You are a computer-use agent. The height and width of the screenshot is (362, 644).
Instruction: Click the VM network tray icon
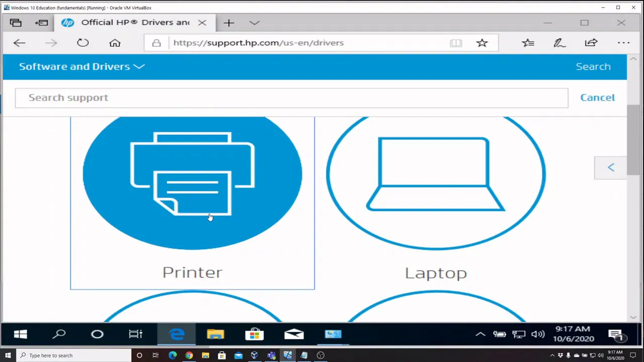(519, 334)
